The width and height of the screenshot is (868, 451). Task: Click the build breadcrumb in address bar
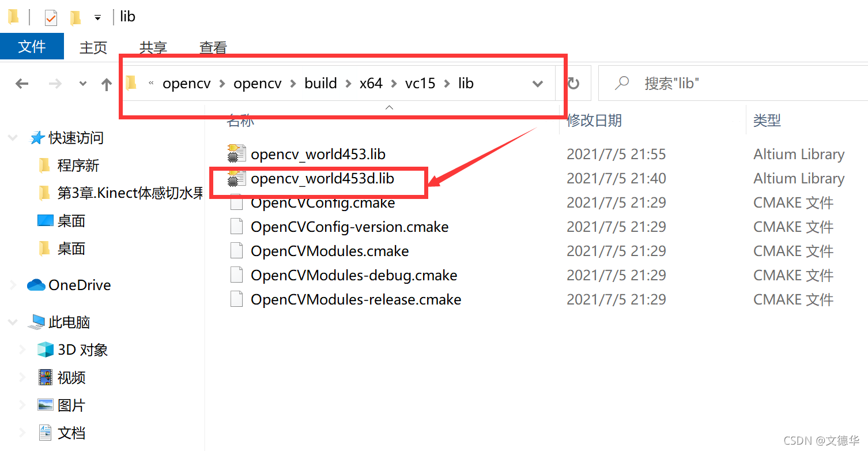(320, 84)
